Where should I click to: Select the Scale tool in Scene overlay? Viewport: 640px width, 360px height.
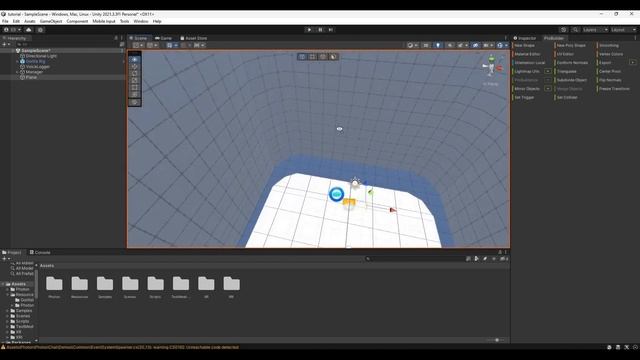(x=135, y=80)
